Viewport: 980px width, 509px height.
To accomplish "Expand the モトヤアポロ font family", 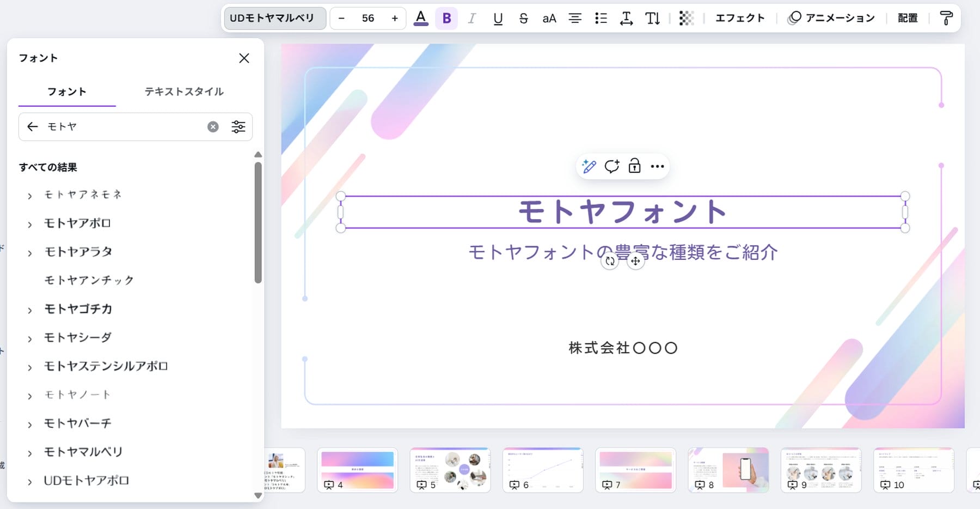I will pyautogui.click(x=29, y=223).
